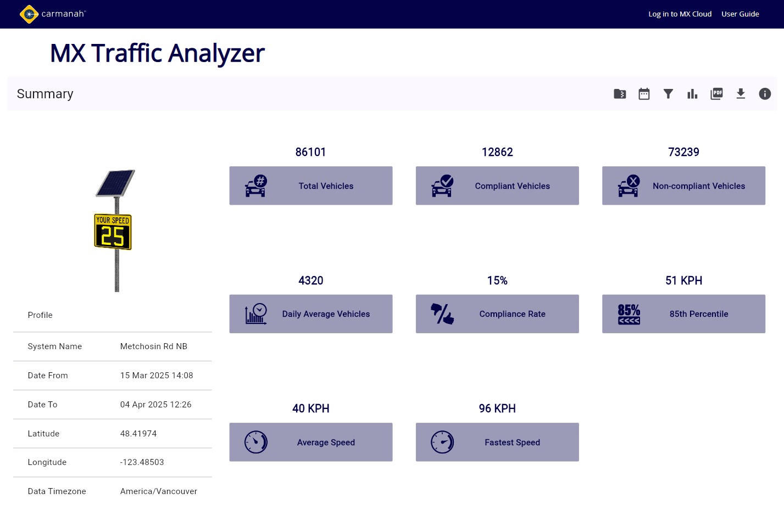The height and width of the screenshot is (532, 784).
Task: Select the Daily Average Vehicles card label
Action: pos(326,314)
